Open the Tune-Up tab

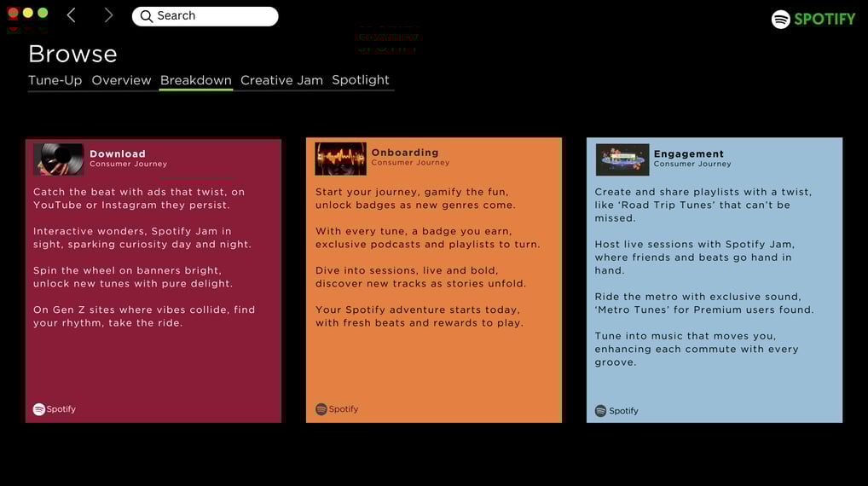(55, 80)
